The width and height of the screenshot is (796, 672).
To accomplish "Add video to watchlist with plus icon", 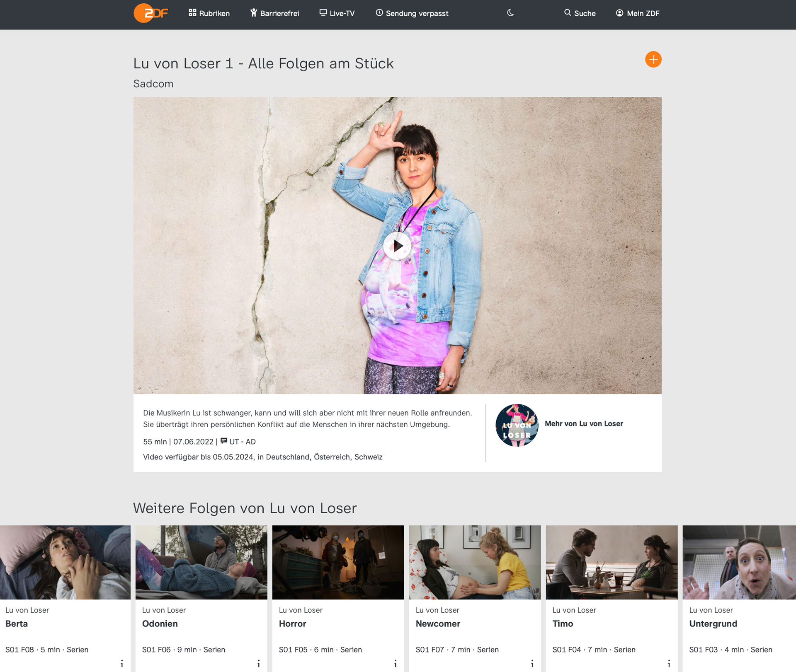I will click(653, 60).
